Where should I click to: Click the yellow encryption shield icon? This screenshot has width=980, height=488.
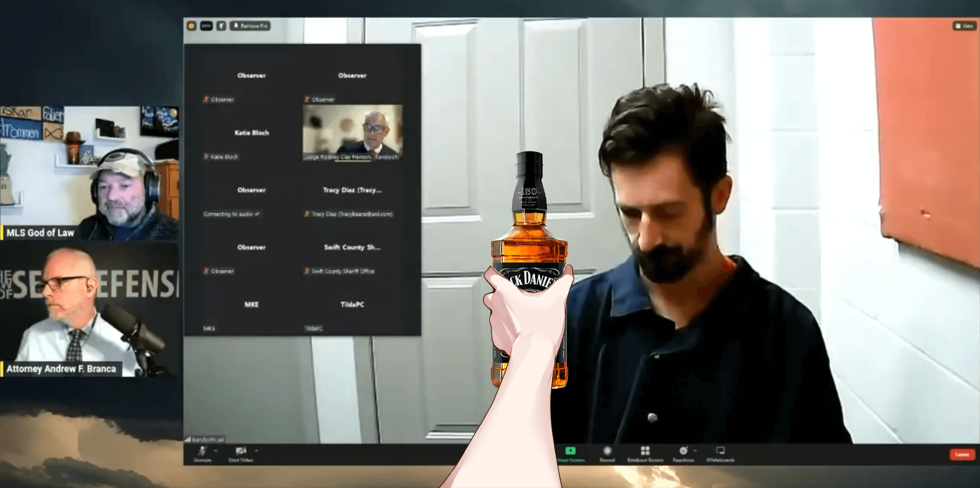191,26
